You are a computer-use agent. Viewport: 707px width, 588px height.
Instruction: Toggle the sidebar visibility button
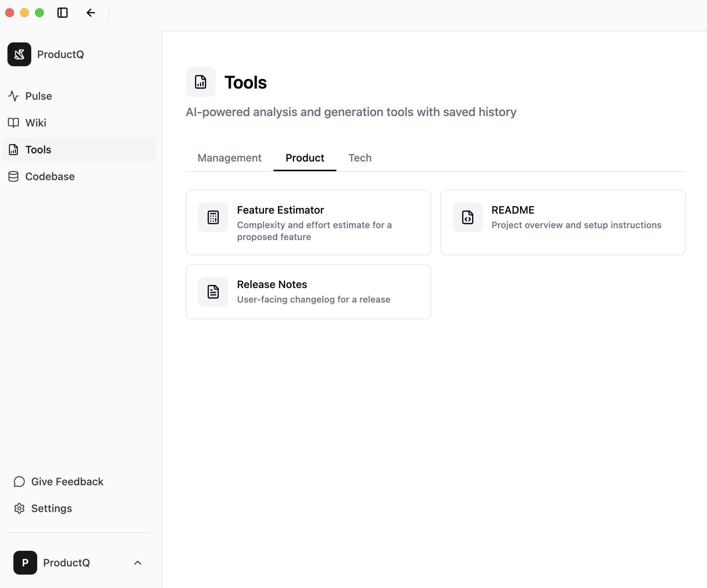tap(62, 12)
